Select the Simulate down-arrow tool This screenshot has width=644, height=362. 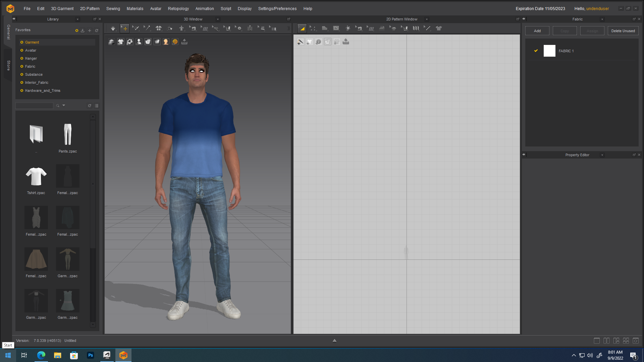113,28
